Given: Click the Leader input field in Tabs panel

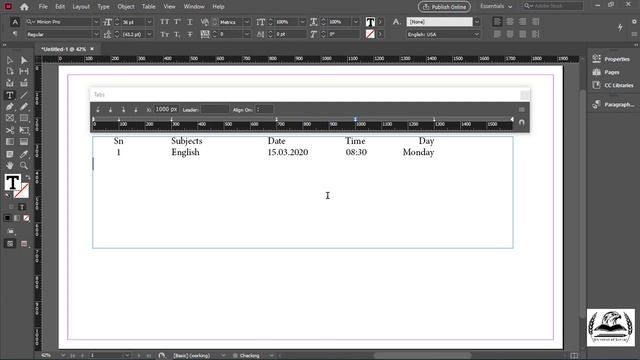Looking at the screenshot, I should (215, 109).
